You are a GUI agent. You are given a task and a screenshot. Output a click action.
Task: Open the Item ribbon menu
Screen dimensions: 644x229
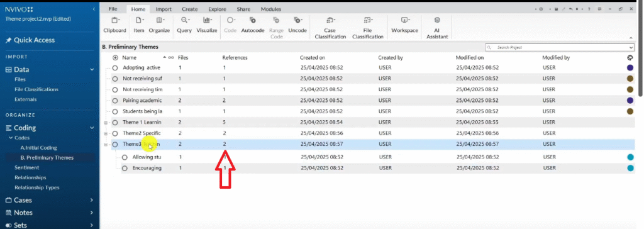click(x=139, y=25)
